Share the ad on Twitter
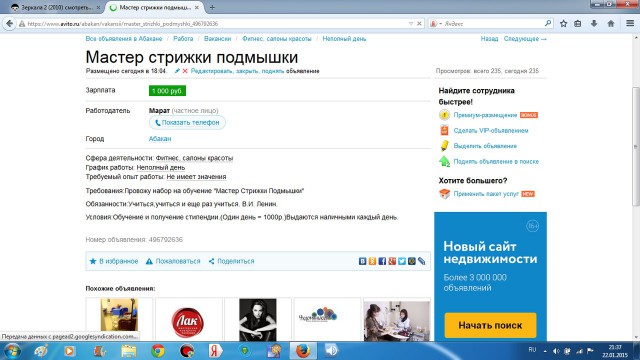Viewport: 640px width, 360px height. (x=402, y=261)
